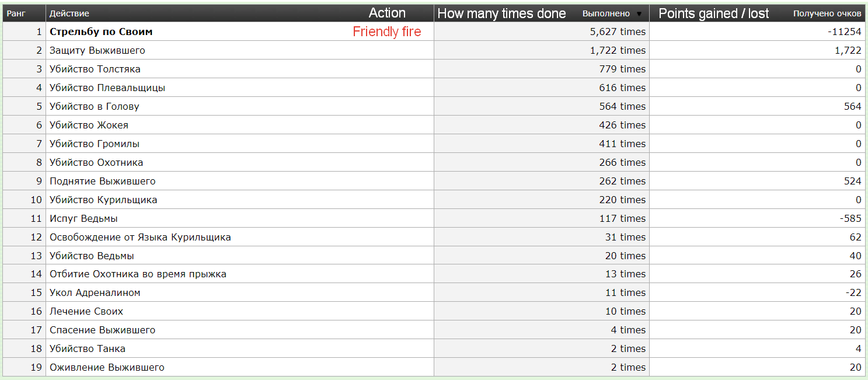Select the Убийство Громилы action
This screenshot has width=868, height=380.
pos(95,144)
